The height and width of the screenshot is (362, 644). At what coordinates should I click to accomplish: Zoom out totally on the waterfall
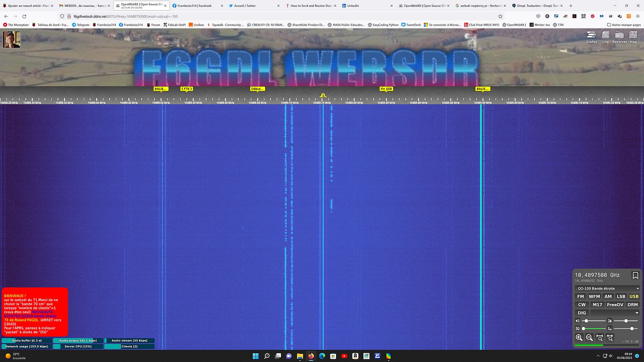(610, 338)
